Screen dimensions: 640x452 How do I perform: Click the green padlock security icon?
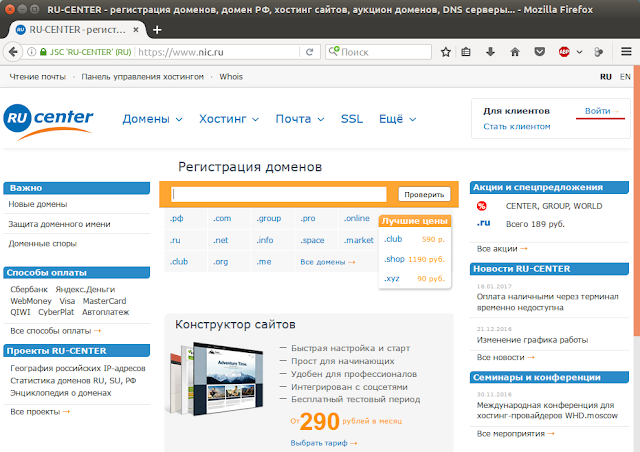coord(43,52)
